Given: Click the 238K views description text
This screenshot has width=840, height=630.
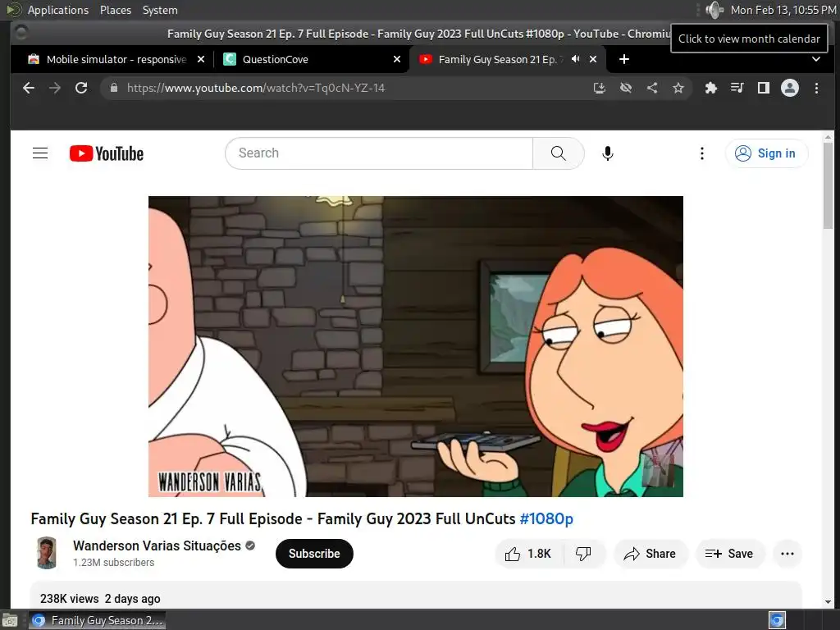Looking at the screenshot, I should coord(69,598).
